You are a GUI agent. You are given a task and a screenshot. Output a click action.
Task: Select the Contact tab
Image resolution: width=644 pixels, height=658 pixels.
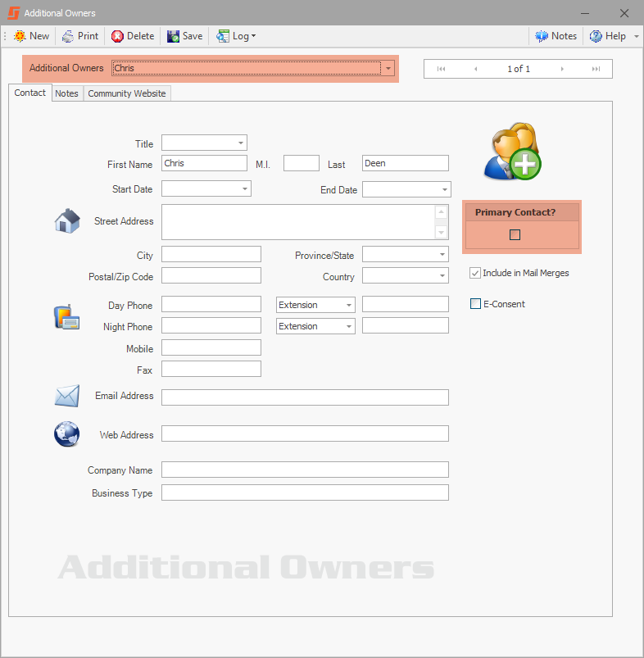29,93
